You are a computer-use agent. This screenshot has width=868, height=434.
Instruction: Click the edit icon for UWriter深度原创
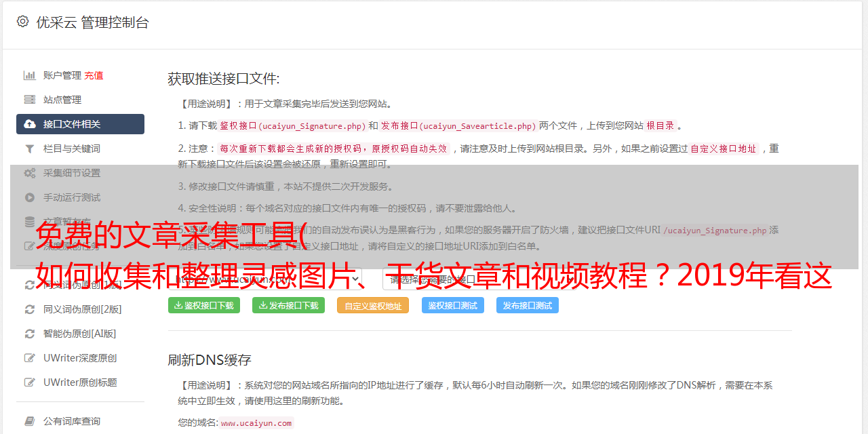coord(30,358)
